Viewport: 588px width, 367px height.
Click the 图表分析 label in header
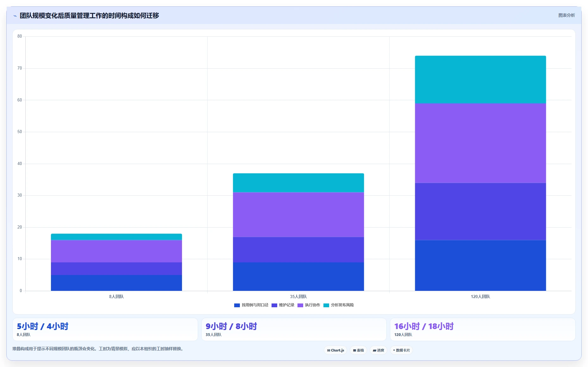pos(566,15)
